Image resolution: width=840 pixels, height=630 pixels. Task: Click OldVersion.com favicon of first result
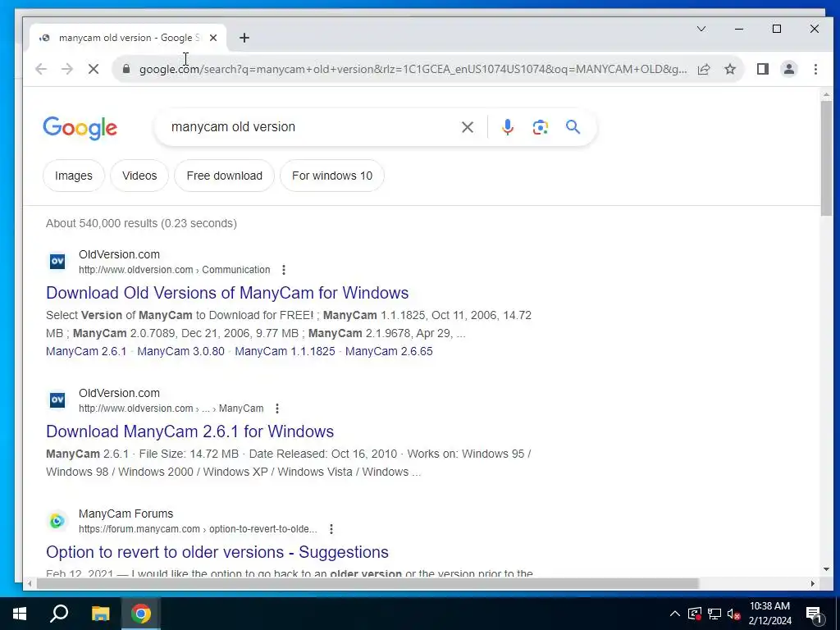[x=57, y=262]
